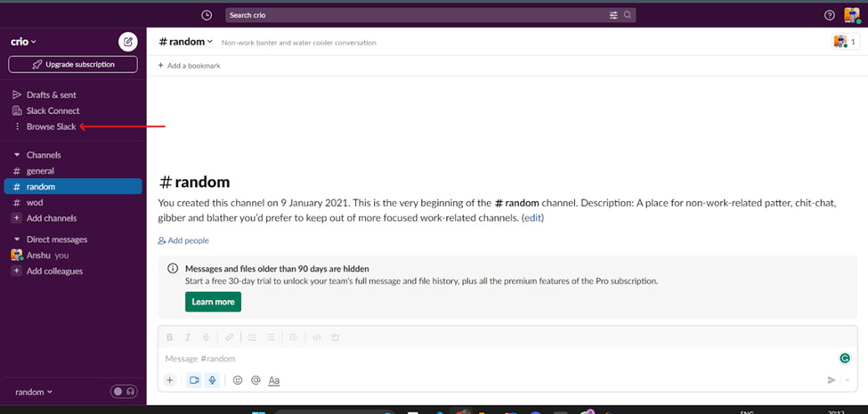
Task: Click the info icon in the hidden messages notice
Action: tap(173, 269)
